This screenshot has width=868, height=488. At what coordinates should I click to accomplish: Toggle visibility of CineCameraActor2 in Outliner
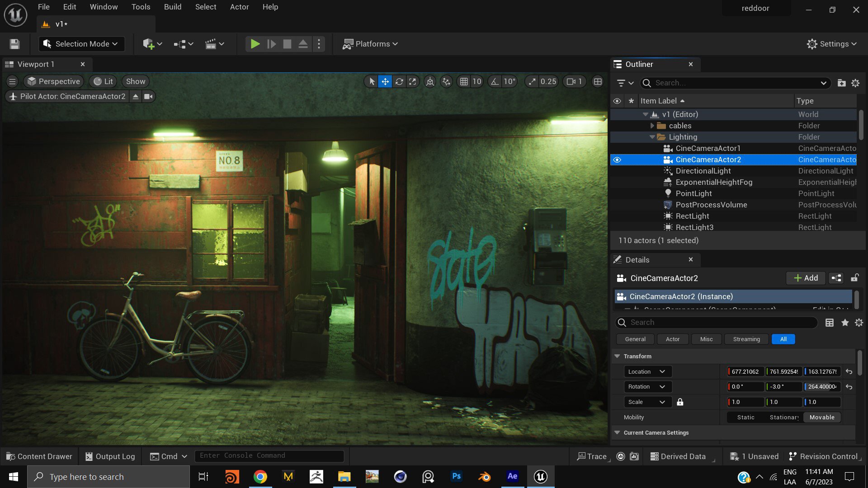(617, 160)
